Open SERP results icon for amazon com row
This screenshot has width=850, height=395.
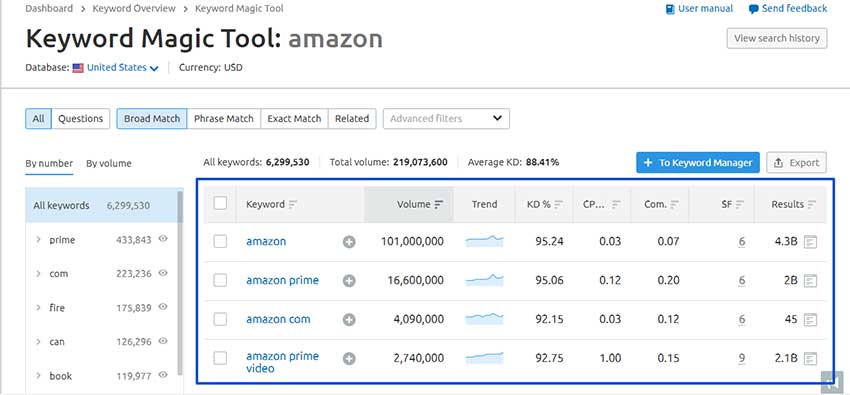click(810, 320)
